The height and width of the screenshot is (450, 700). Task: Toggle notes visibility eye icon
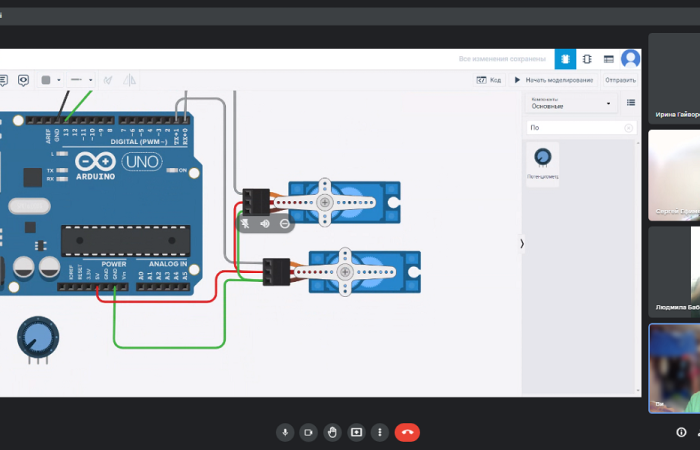(23, 80)
